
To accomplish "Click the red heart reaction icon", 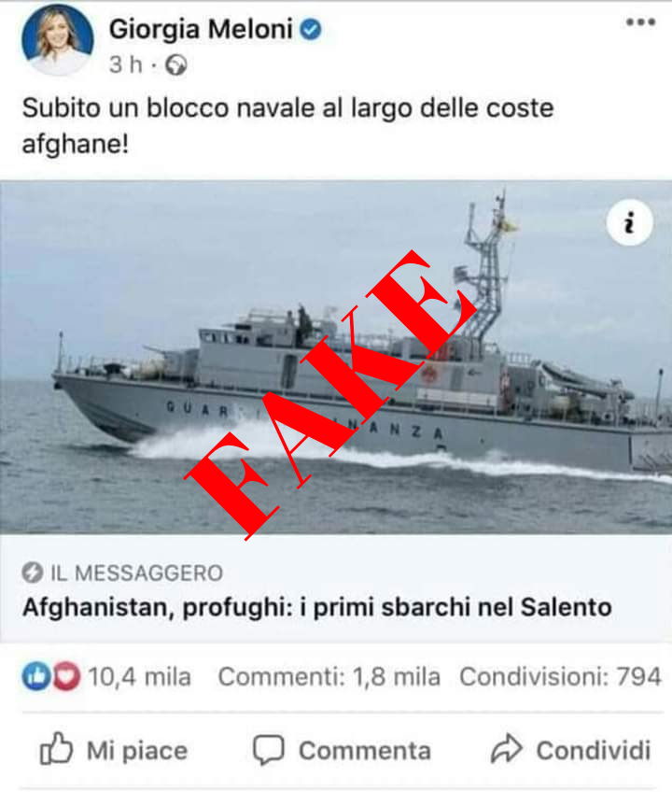I will click(x=66, y=676).
